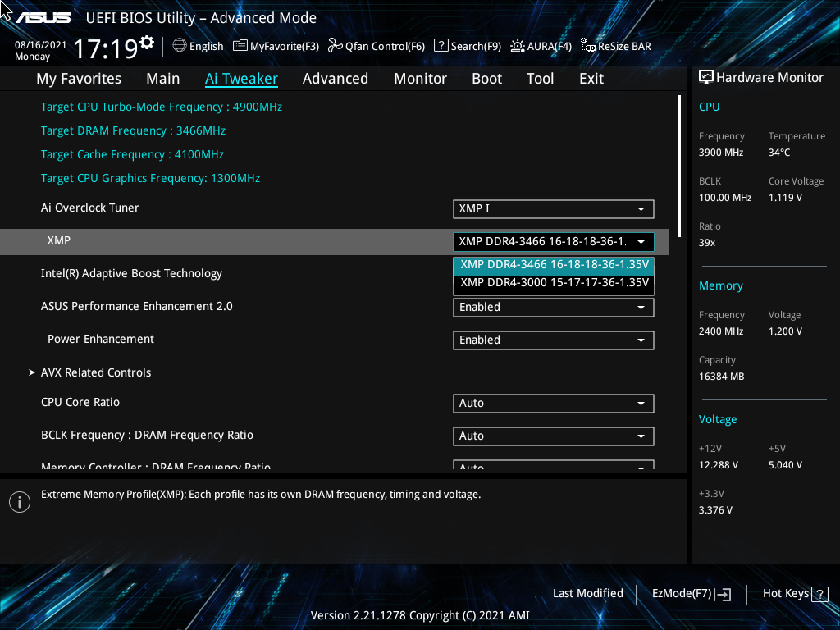Open the CPU Core Ratio dropdown
Image resolution: width=840 pixels, height=630 pixels.
pyautogui.click(x=554, y=404)
